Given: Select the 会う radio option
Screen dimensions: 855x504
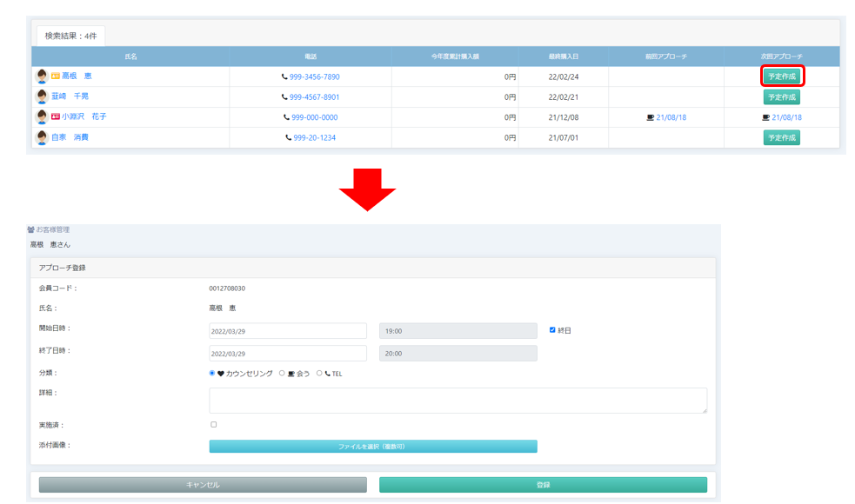Looking at the screenshot, I should click(282, 374).
